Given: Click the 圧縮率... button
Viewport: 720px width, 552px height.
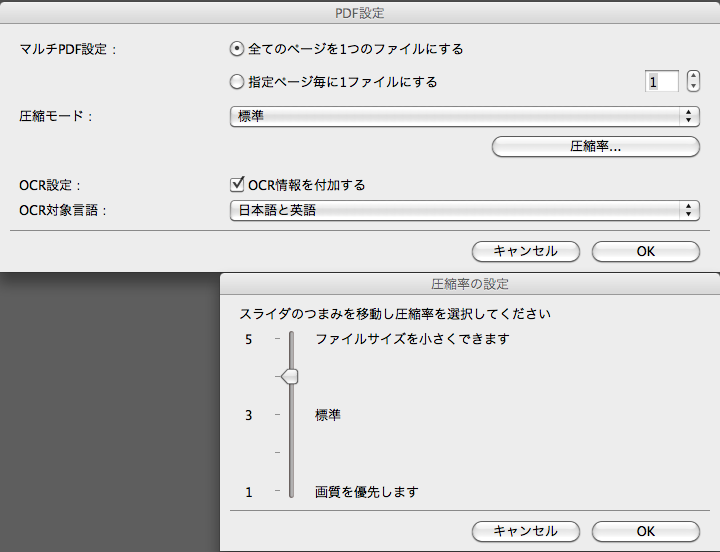Looking at the screenshot, I should coord(596,146).
